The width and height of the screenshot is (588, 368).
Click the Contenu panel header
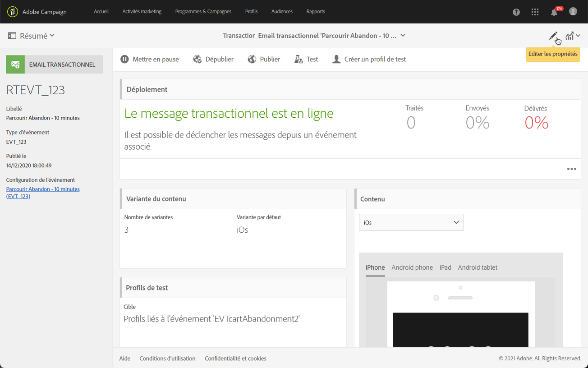pos(468,199)
